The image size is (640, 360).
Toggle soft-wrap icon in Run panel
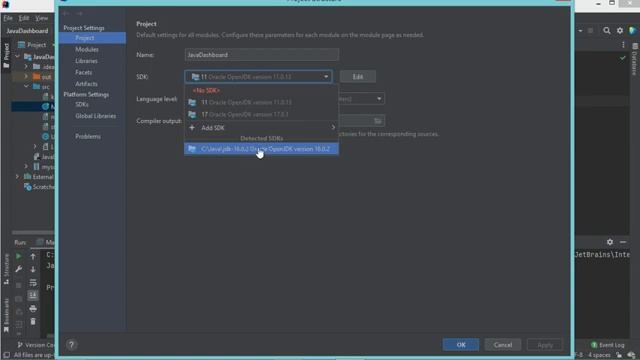(x=33, y=282)
